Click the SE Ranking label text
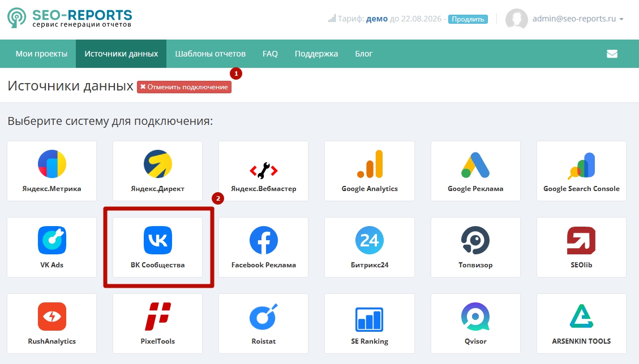Viewport: 639px width, 364px height. [370, 341]
